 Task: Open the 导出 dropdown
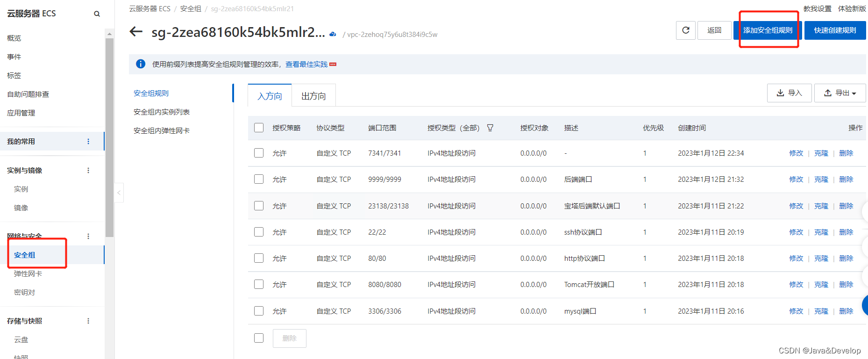[x=840, y=93]
